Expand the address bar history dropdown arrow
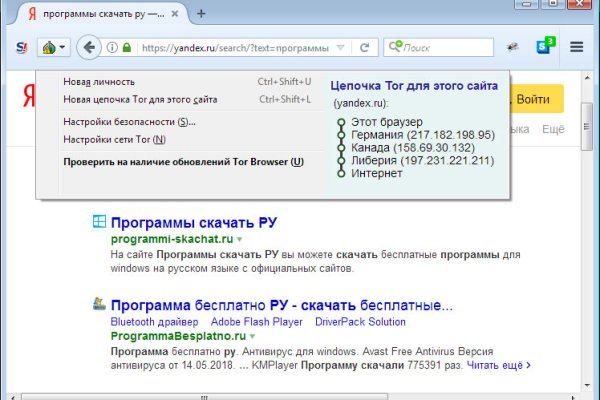 [340, 47]
